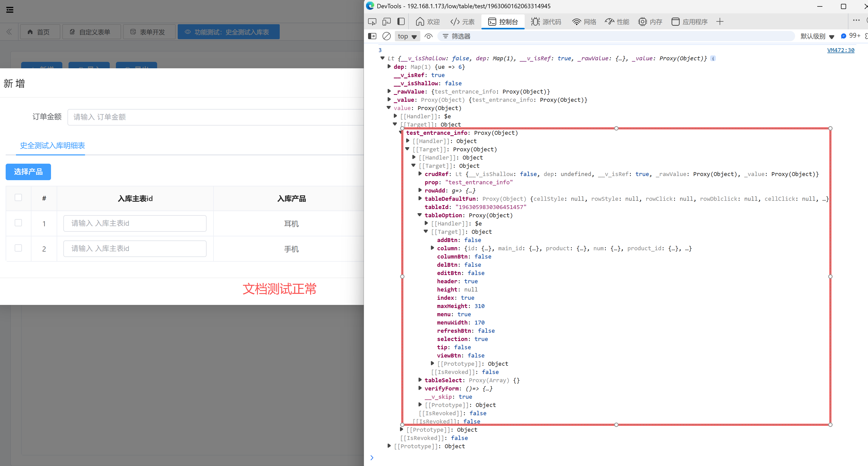The height and width of the screenshot is (466, 868).
Task: Switch to the 元素 elements tab
Action: [462, 22]
